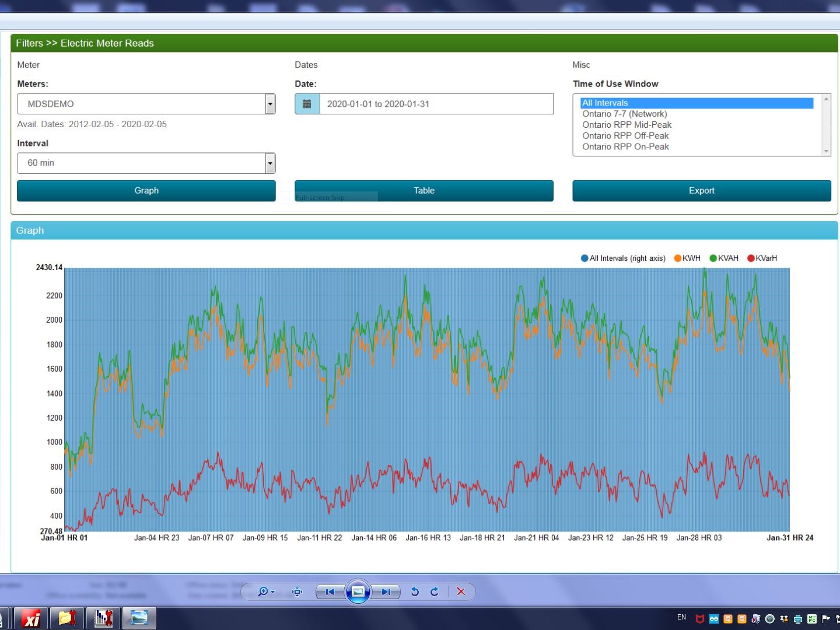840x630 pixels.
Task: Select Ontario RPP Off-Peak option
Action: (697, 136)
